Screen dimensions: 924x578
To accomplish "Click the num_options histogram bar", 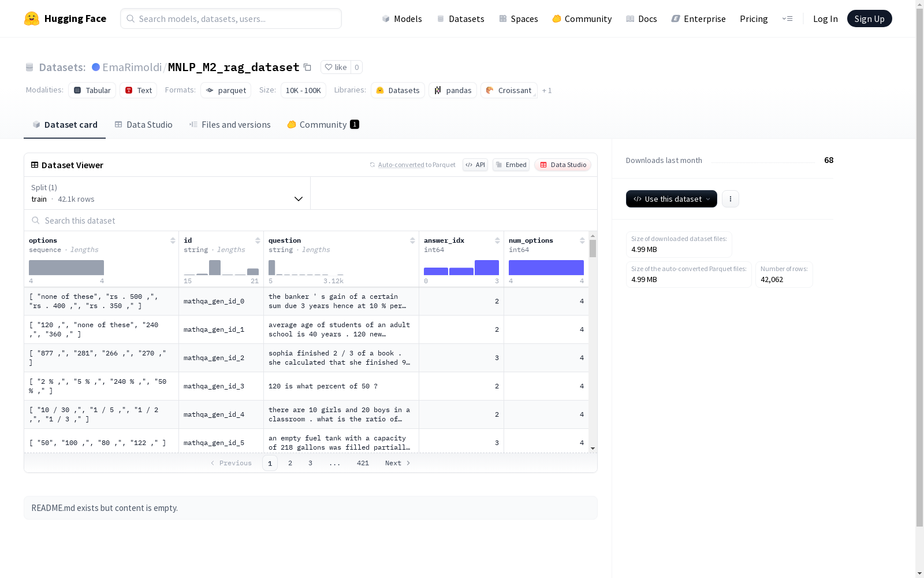I will coord(546,267).
